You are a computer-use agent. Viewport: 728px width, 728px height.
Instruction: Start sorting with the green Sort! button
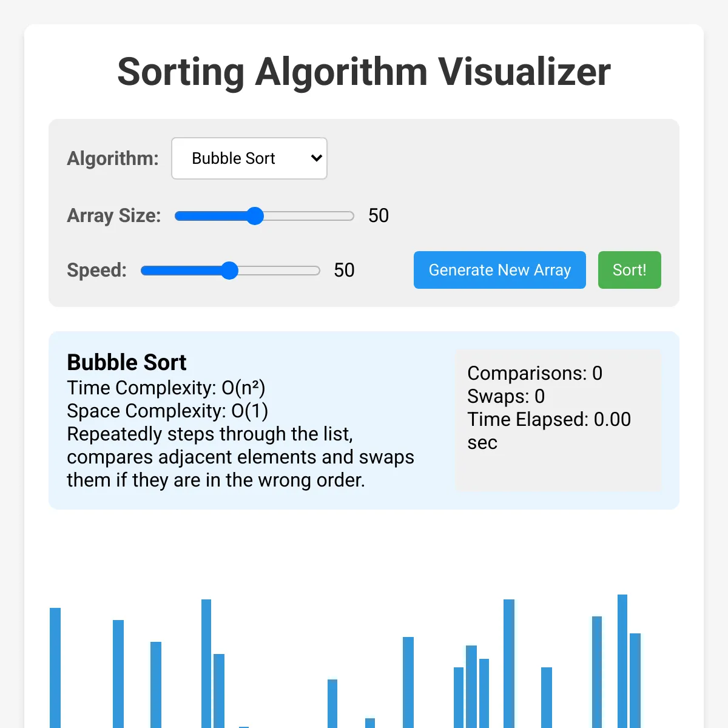point(630,270)
